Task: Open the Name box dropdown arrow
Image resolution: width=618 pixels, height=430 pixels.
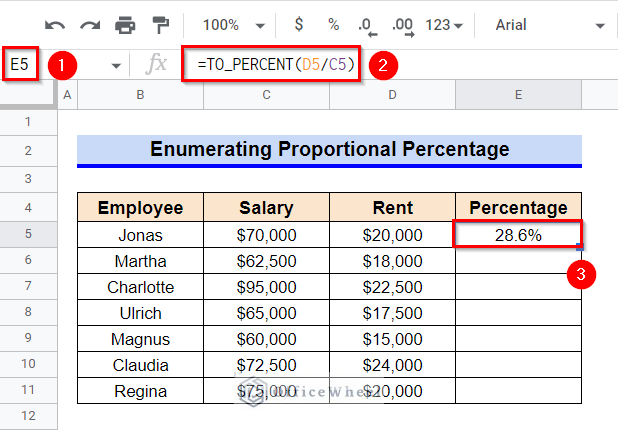Action: 116,65
